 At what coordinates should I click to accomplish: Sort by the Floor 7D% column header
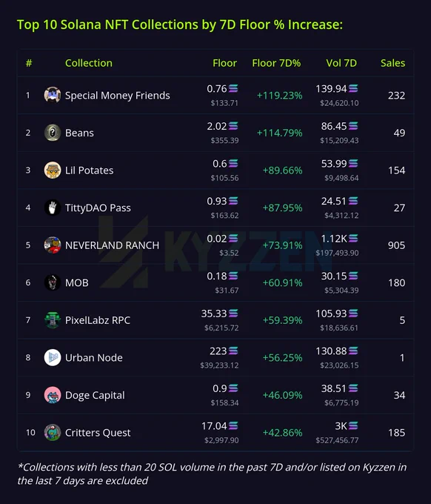coord(276,63)
